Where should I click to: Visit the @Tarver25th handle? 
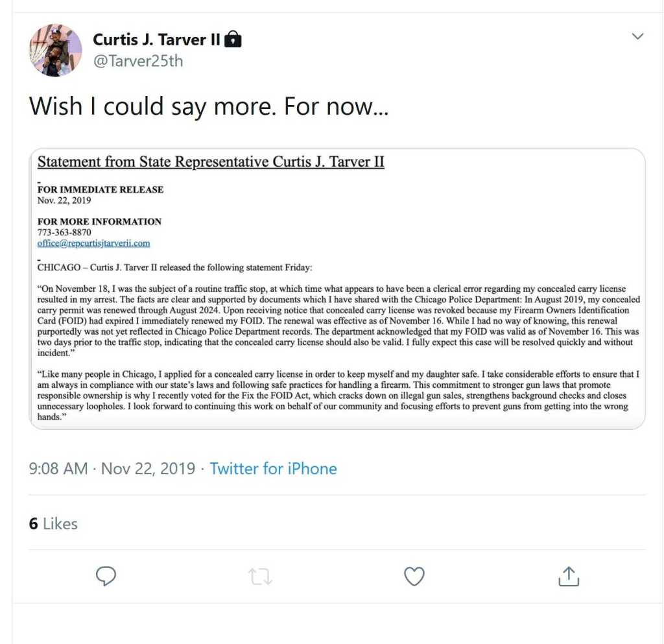[x=138, y=61]
